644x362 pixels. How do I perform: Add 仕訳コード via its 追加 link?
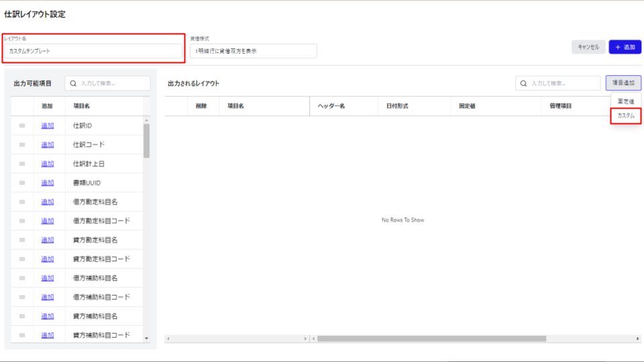pyautogui.click(x=48, y=145)
